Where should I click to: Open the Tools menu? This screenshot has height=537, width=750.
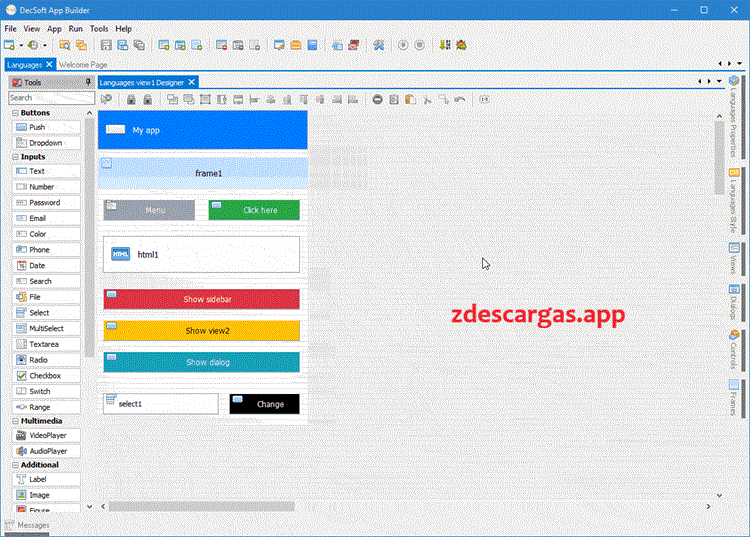pyautogui.click(x=99, y=29)
